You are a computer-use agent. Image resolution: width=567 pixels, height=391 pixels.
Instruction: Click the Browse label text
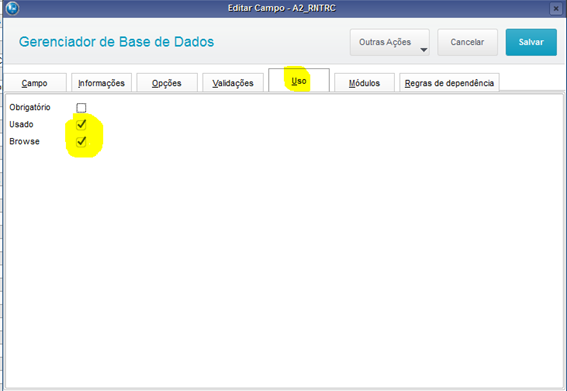24,141
